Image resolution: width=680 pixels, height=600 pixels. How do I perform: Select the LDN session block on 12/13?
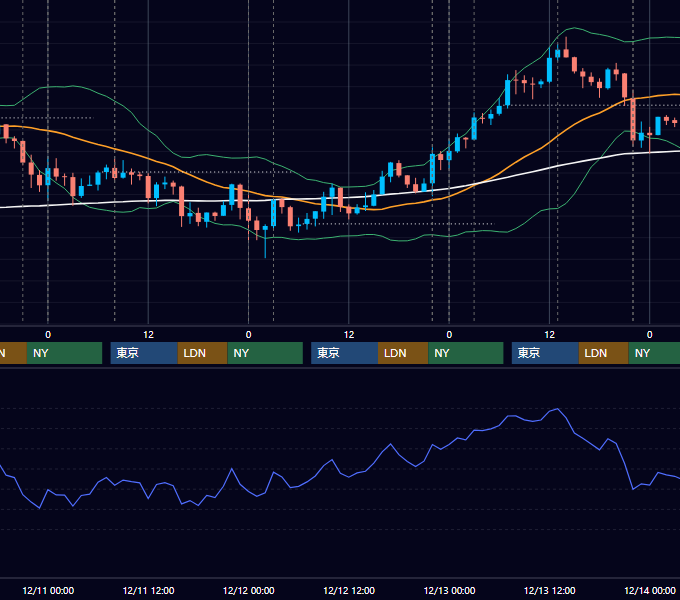pos(603,353)
